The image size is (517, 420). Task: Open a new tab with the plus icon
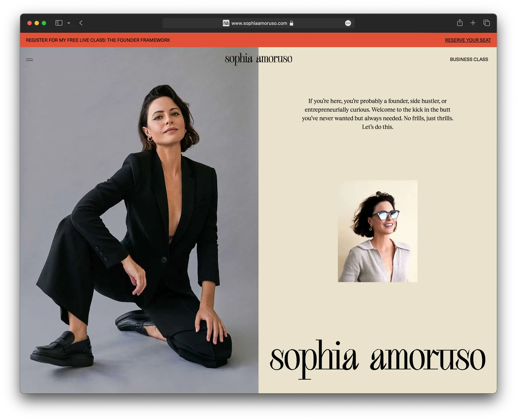(473, 23)
